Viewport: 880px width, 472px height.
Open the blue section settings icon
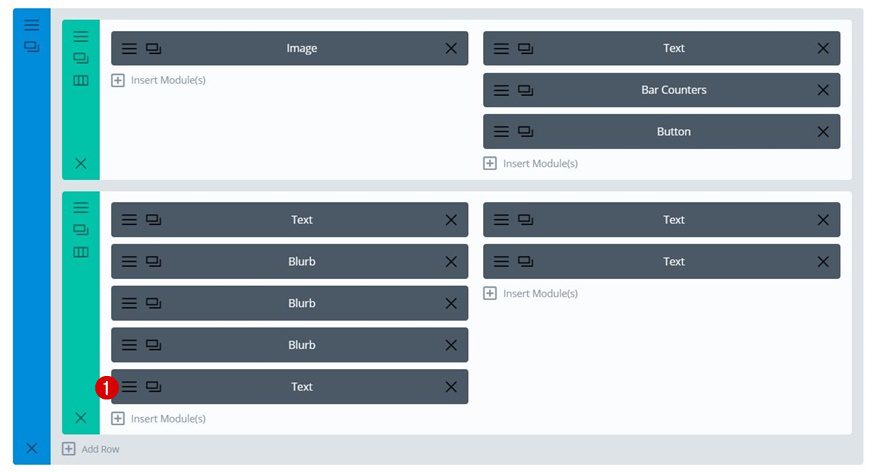pyautogui.click(x=31, y=25)
